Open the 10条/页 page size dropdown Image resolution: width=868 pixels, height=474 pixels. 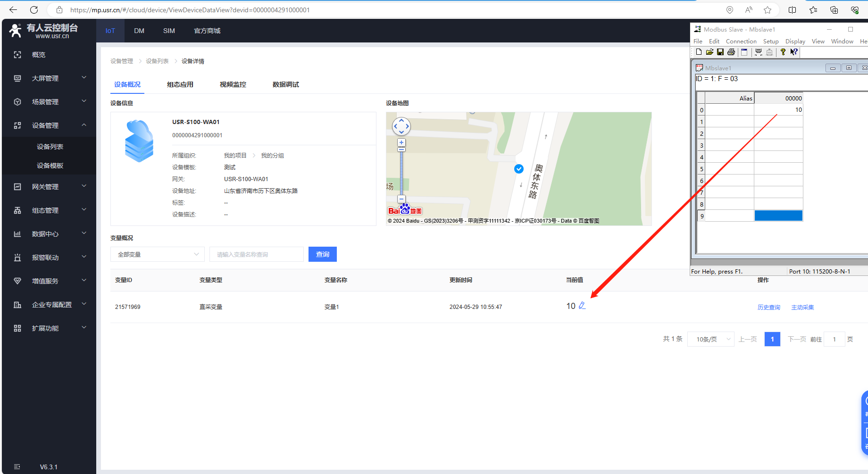pyautogui.click(x=710, y=339)
